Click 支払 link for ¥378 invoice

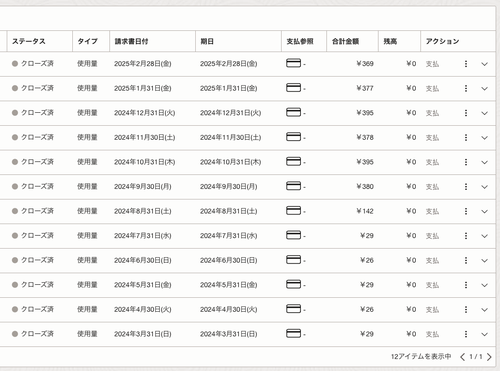click(x=432, y=138)
